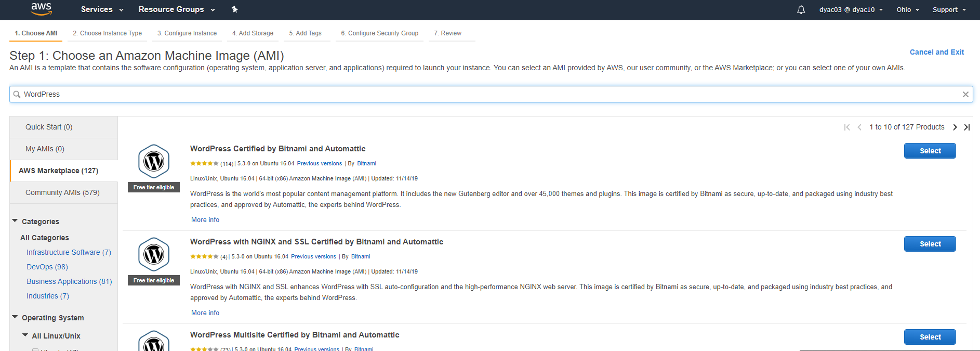Click the WordPress Multisite logo

(x=154, y=341)
